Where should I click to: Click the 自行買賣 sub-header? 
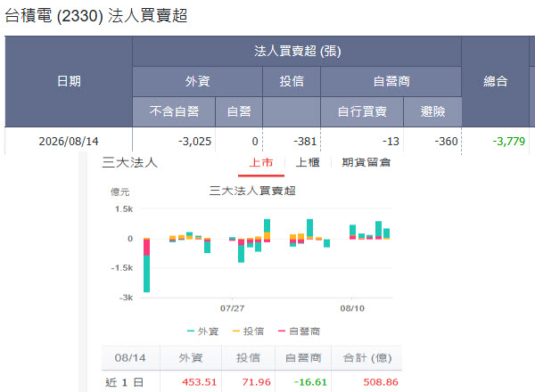coord(362,111)
